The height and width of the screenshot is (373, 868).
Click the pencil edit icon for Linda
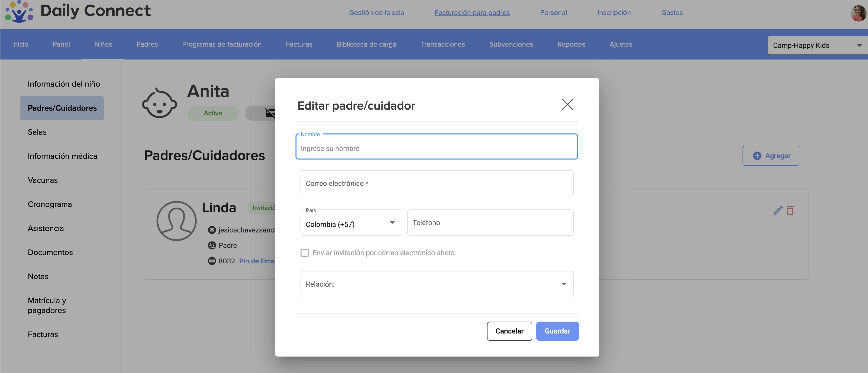pyautogui.click(x=778, y=210)
